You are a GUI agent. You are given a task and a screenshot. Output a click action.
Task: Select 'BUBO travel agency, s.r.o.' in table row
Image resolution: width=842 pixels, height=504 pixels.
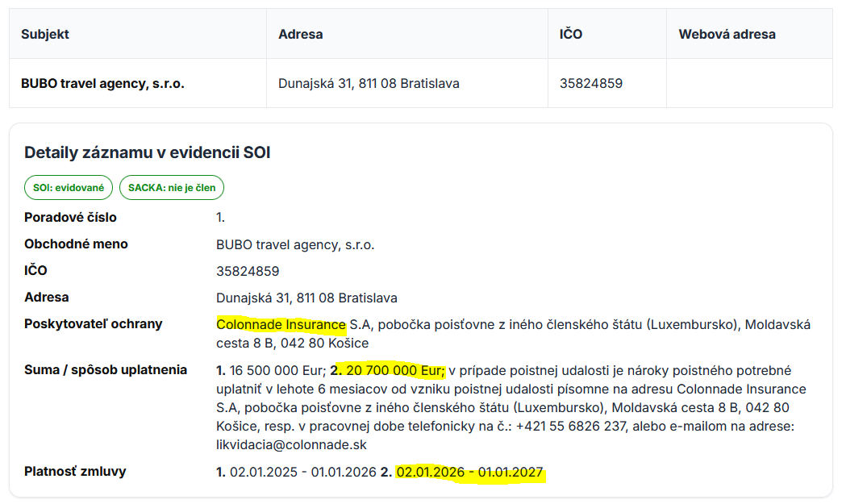pos(102,84)
